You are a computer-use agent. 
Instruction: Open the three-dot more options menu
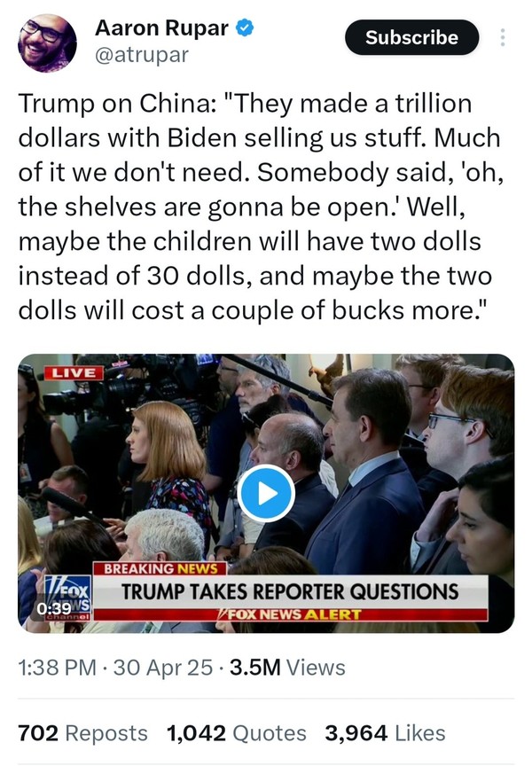[503, 37]
